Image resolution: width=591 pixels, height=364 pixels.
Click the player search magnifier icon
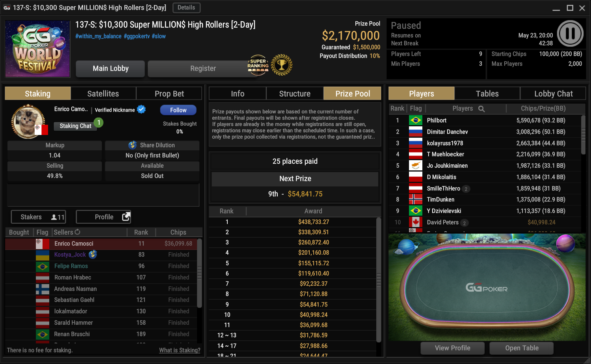point(481,109)
